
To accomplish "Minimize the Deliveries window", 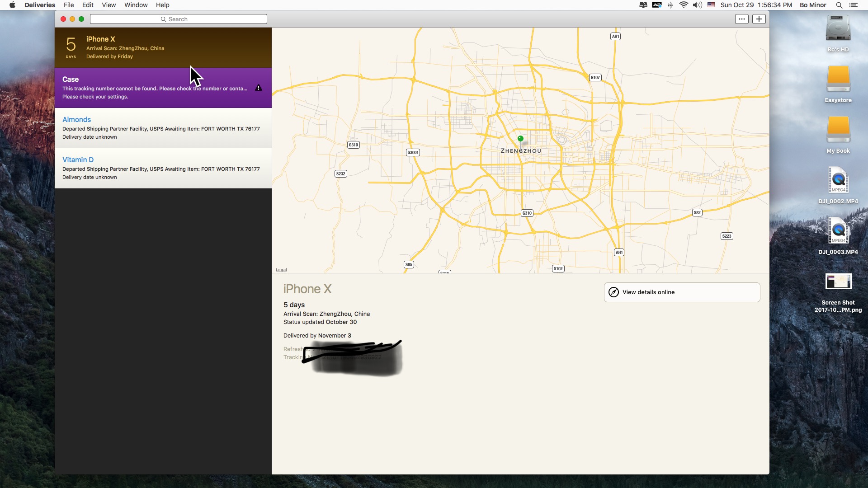I will pos(72,19).
